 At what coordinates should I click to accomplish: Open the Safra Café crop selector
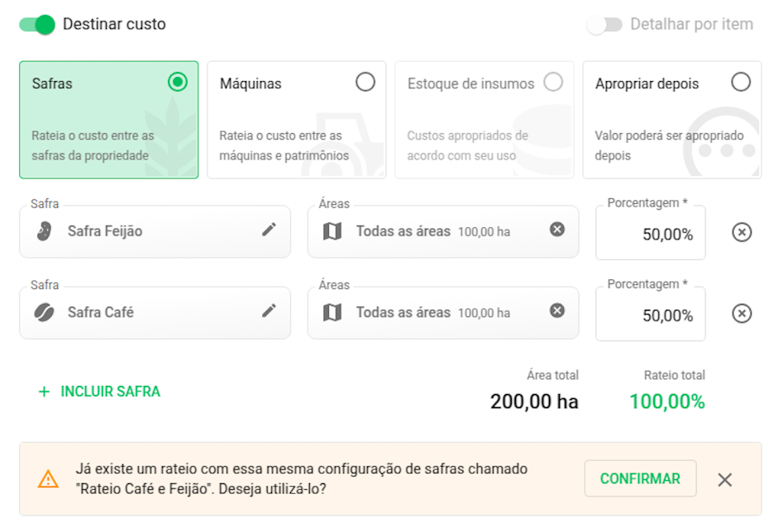pos(149,312)
